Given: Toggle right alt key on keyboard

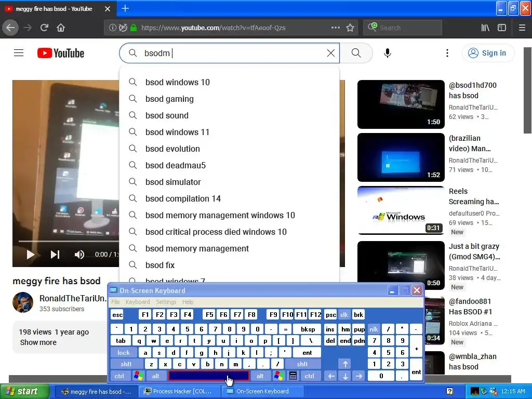Looking at the screenshot, I should click(x=260, y=376).
